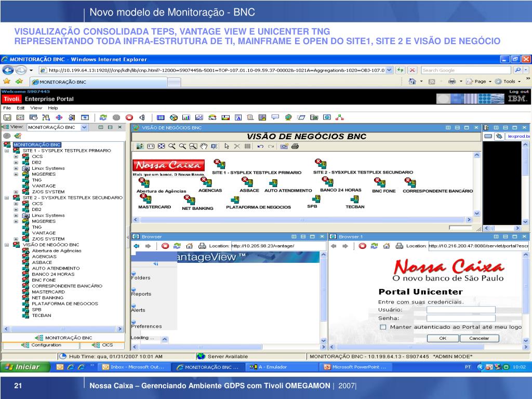
Task: Expand the Linux Systems node under SITE 2
Action: (16, 216)
